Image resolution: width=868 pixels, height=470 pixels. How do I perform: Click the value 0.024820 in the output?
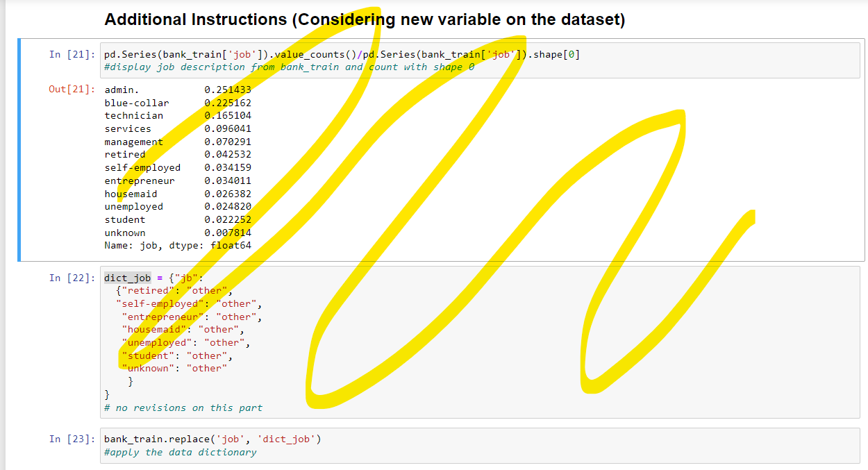point(228,206)
